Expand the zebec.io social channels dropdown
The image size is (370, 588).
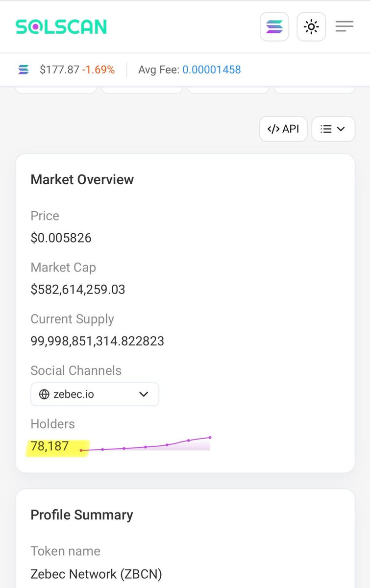coord(95,394)
